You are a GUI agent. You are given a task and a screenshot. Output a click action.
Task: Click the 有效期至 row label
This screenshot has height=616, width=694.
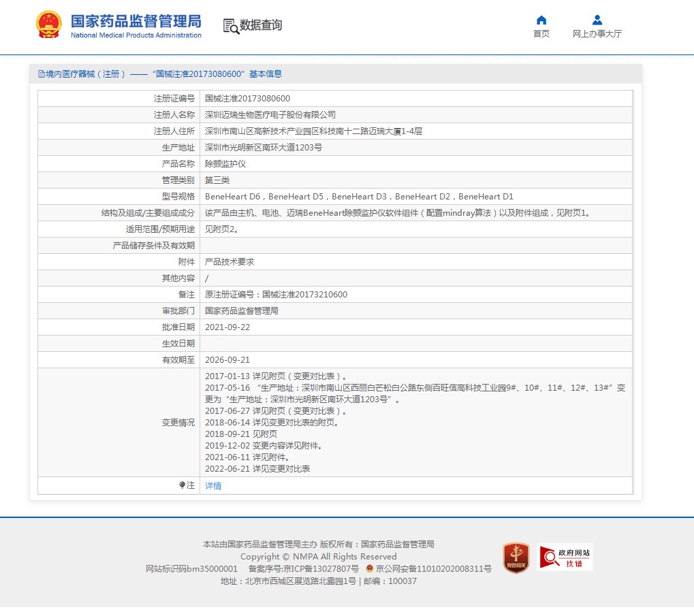pos(178,360)
